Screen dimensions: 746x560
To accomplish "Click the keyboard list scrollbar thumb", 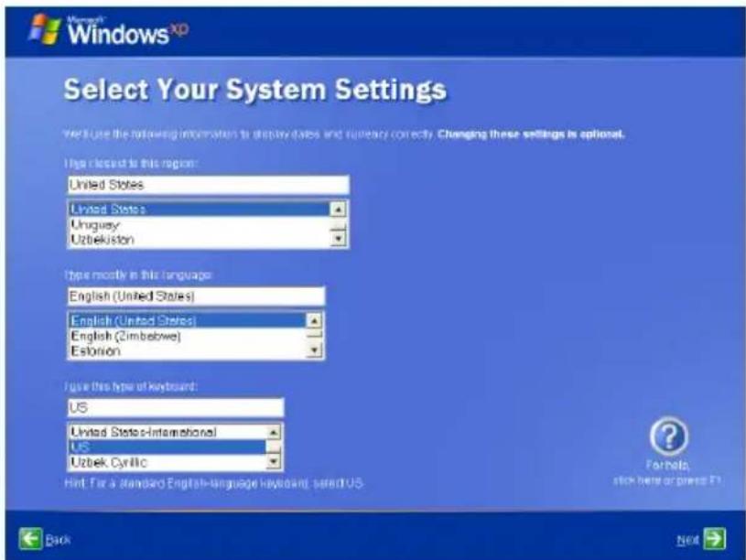I will (273, 447).
